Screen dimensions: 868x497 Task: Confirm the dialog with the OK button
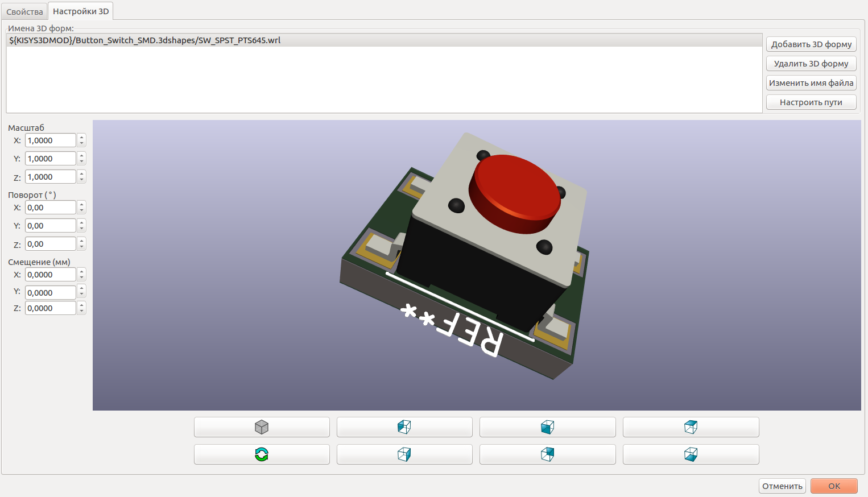(834, 486)
